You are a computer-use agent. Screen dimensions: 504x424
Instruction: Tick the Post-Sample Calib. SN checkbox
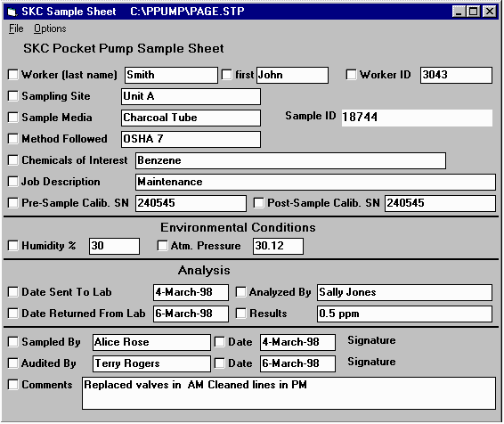[x=259, y=203]
